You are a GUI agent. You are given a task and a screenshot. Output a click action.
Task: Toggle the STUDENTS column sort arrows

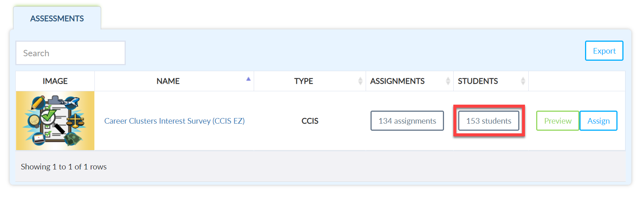pos(523,81)
